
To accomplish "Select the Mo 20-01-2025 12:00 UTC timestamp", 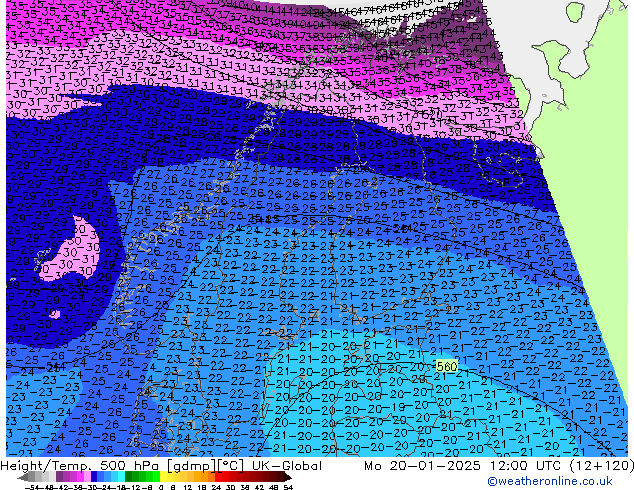I will (x=463, y=466).
